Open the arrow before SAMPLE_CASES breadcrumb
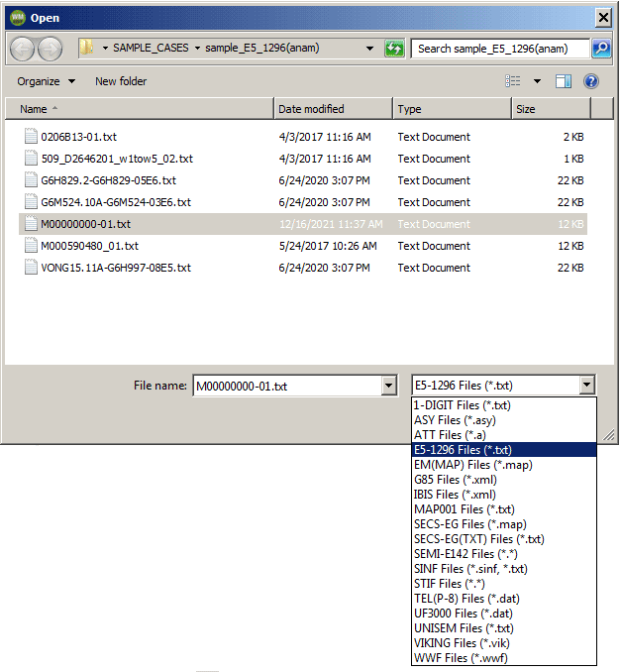 (x=105, y=48)
